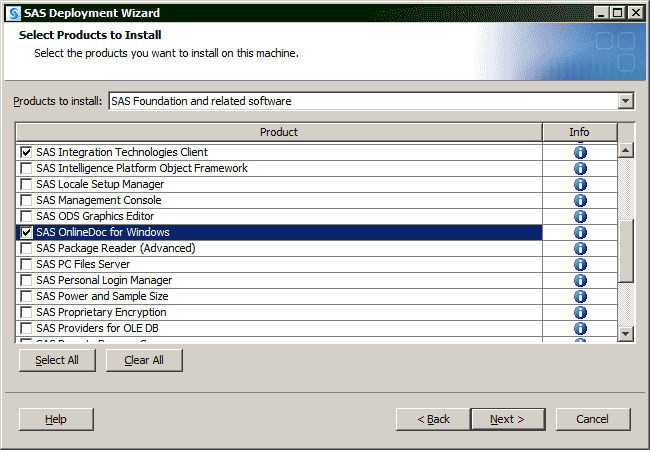The width and height of the screenshot is (650, 450).
Task: Click scrollbar down arrow in product list
Action: pos(626,334)
